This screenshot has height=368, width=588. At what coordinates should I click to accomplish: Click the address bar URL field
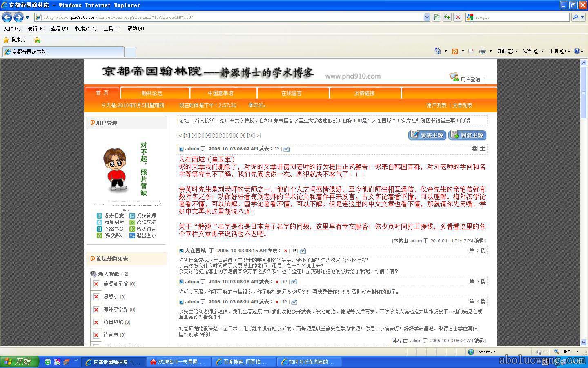(x=229, y=17)
